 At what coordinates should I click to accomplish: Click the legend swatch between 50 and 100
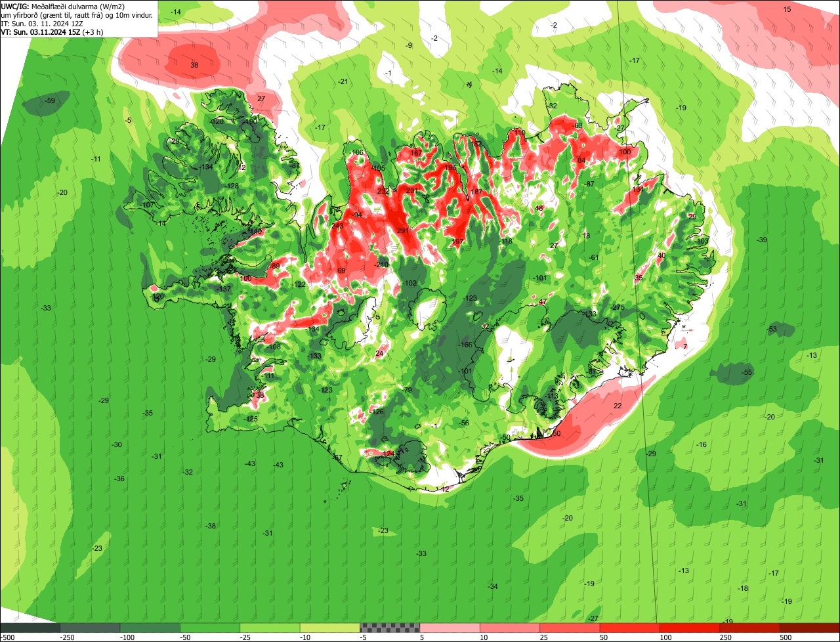(629, 628)
